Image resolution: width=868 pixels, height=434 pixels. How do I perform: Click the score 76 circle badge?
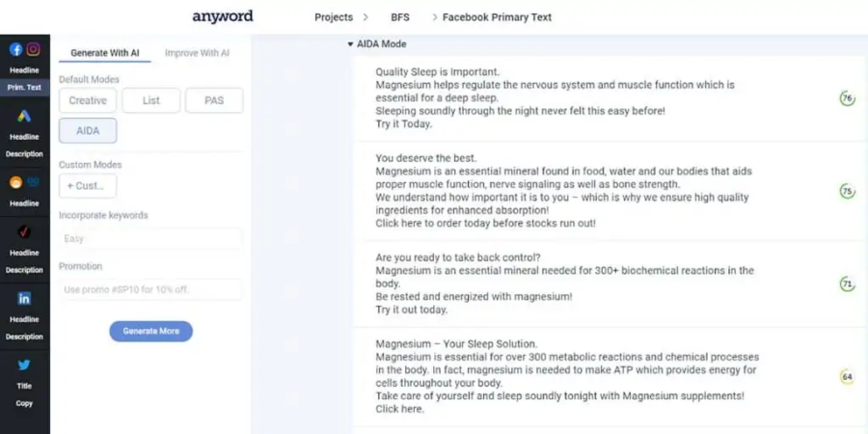[x=847, y=98]
